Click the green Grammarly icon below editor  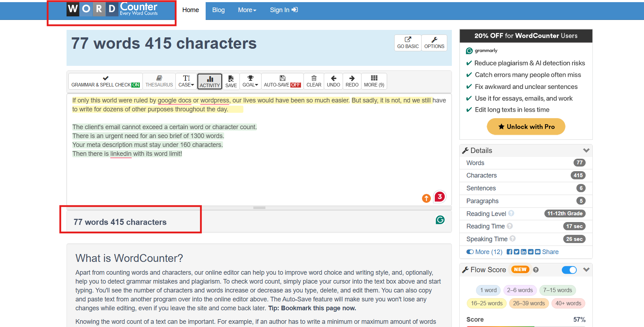[x=440, y=220]
